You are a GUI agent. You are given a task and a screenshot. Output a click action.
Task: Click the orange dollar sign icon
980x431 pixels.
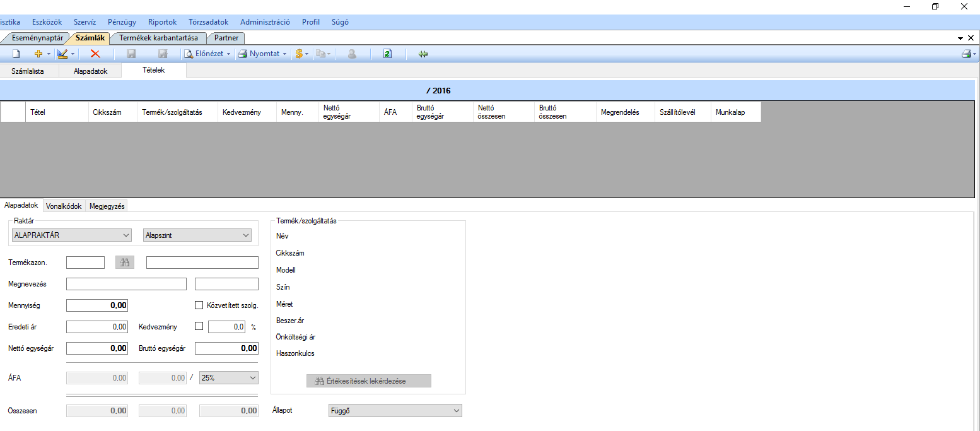point(299,54)
